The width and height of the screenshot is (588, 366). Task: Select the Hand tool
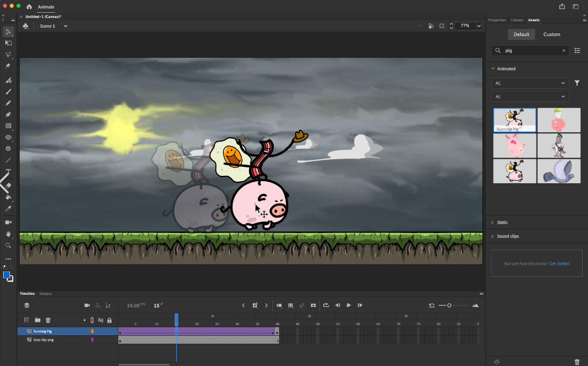pyautogui.click(x=8, y=234)
